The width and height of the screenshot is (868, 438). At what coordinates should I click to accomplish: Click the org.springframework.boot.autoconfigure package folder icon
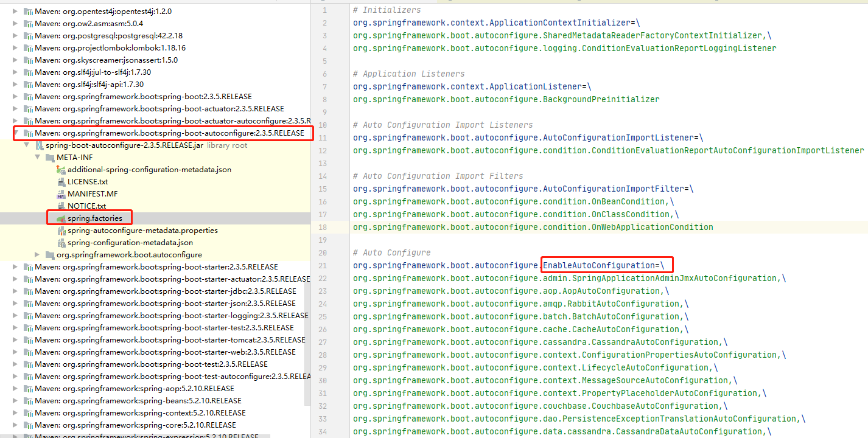(x=50, y=255)
